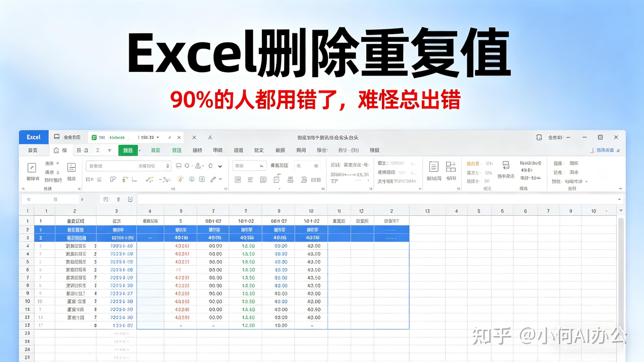Select the blue pen drawing icon
This screenshot has height=362, width=644.
pyautogui.click(x=213, y=179)
